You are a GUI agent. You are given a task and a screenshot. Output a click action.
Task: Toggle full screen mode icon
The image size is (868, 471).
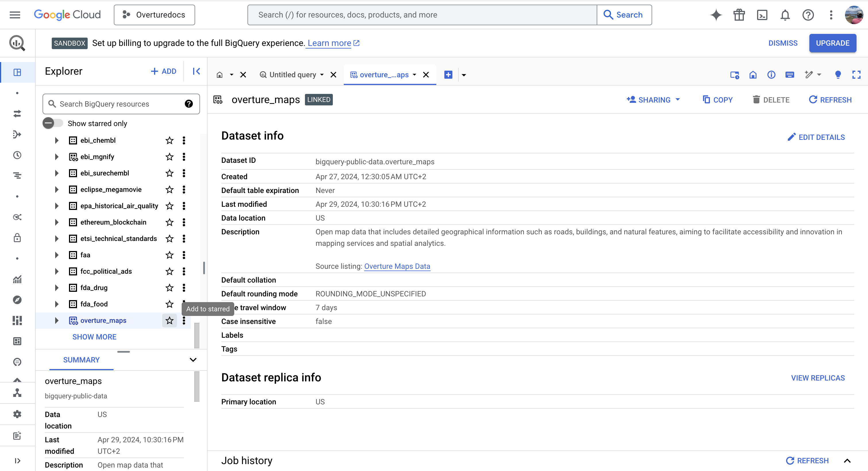coord(856,75)
